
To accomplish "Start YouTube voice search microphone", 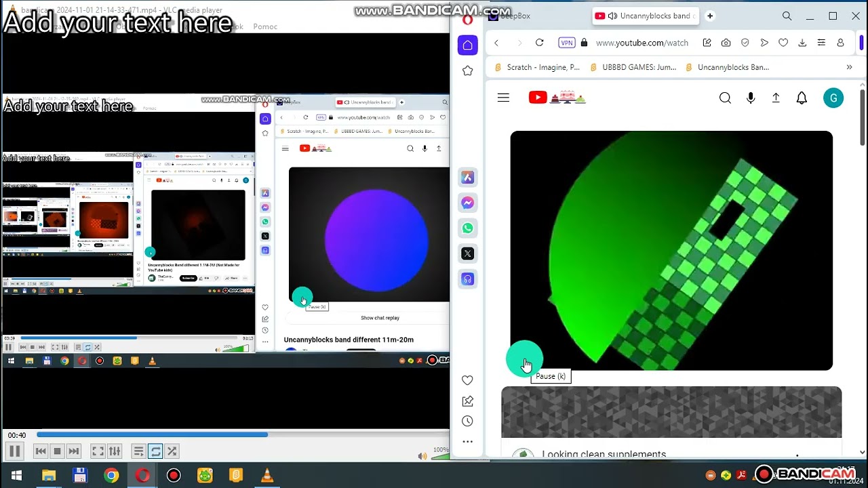I will [751, 98].
